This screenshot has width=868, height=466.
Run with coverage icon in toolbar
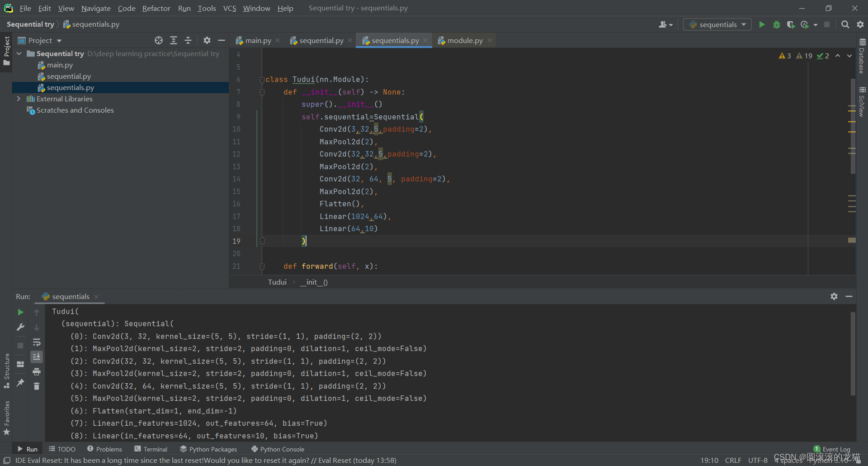[x=790, y=24]
